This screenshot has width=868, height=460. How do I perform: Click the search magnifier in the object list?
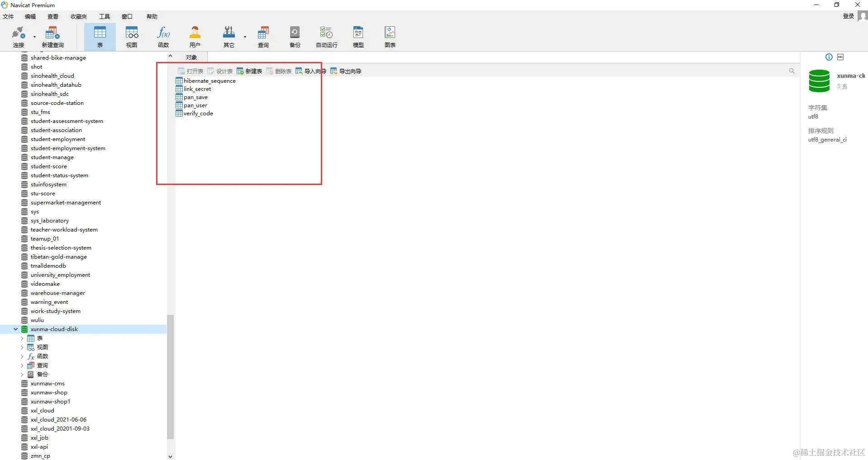pos(792,71)
